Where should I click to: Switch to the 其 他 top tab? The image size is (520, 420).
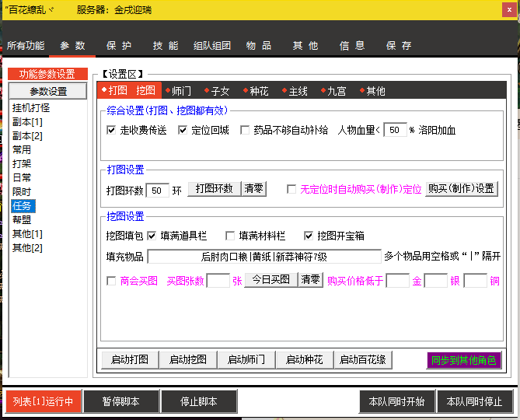[x=305, y=45]
